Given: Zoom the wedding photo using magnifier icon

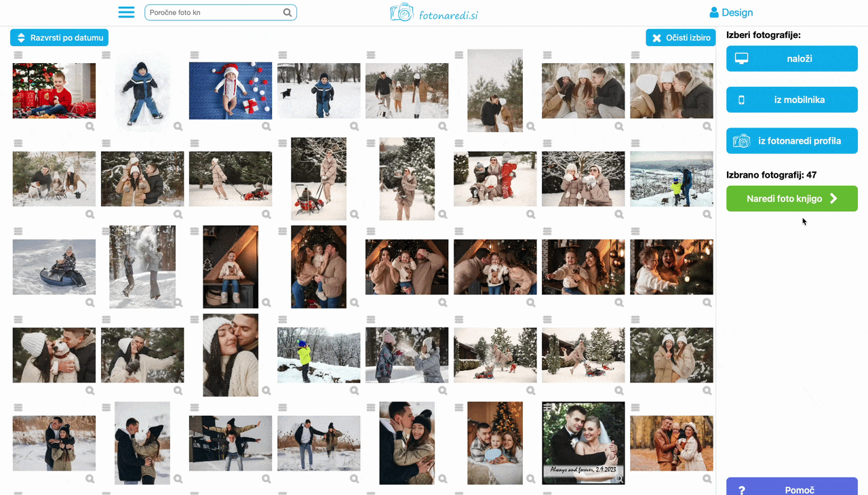Looking at the screenshot, I should pos(618,479).
